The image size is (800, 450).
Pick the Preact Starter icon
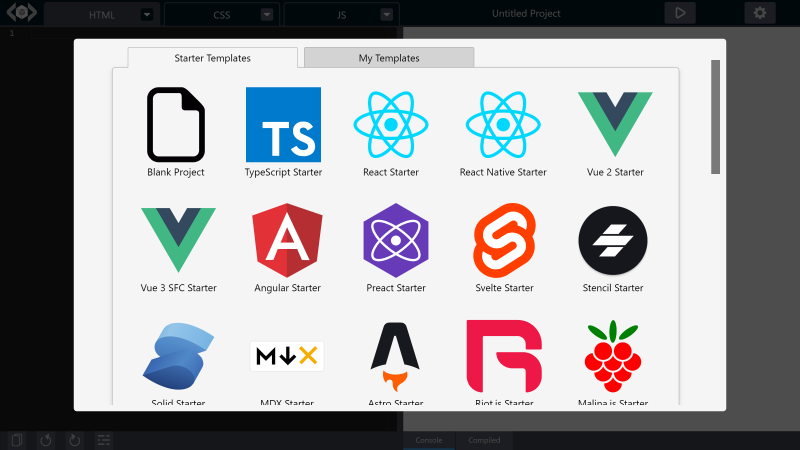pos(396,240)
